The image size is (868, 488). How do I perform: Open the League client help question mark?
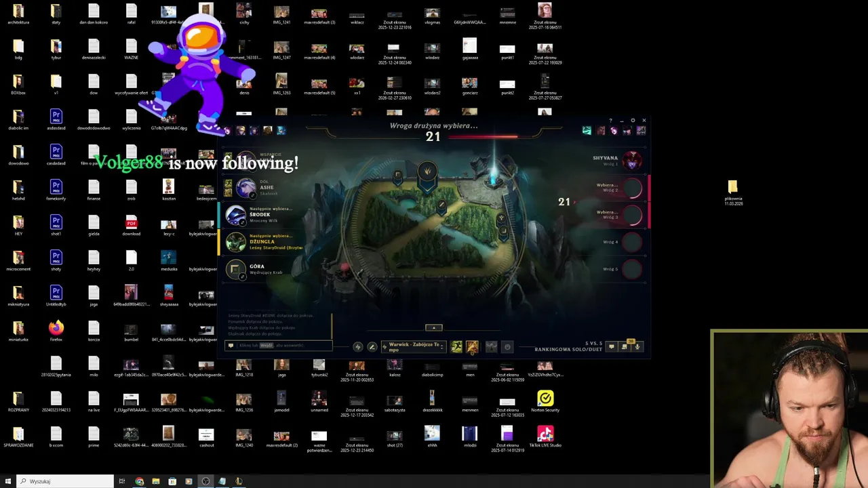[x=610, y=121]
